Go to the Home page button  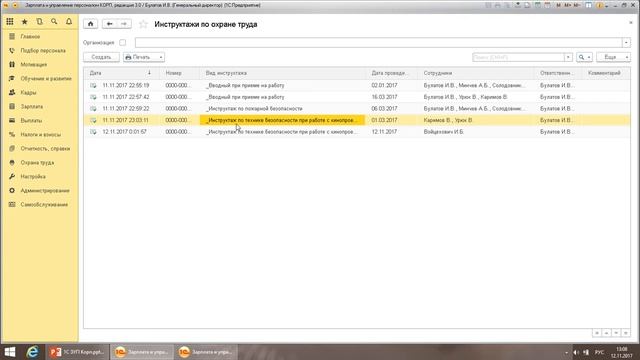point(91,24)
